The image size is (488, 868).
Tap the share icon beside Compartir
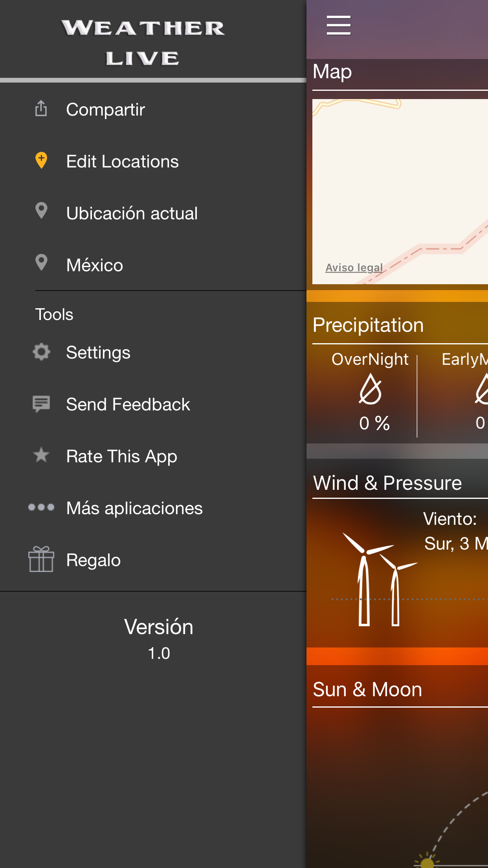(41, 108)
